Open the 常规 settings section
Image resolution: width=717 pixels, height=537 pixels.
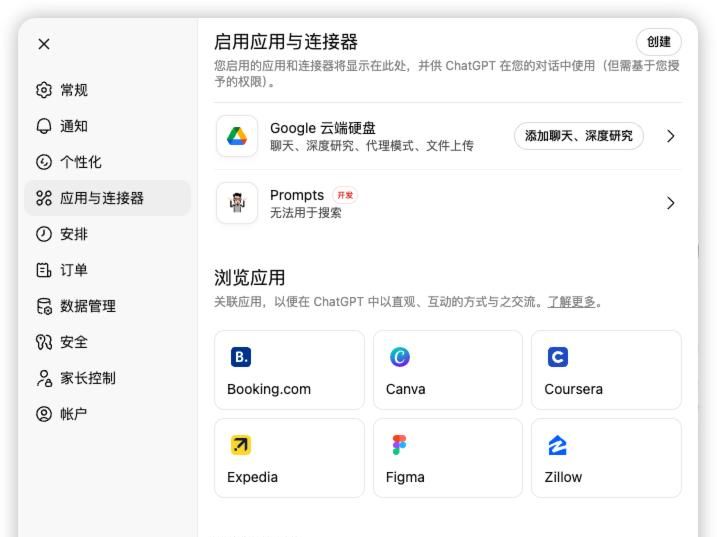tap(107, 90)
